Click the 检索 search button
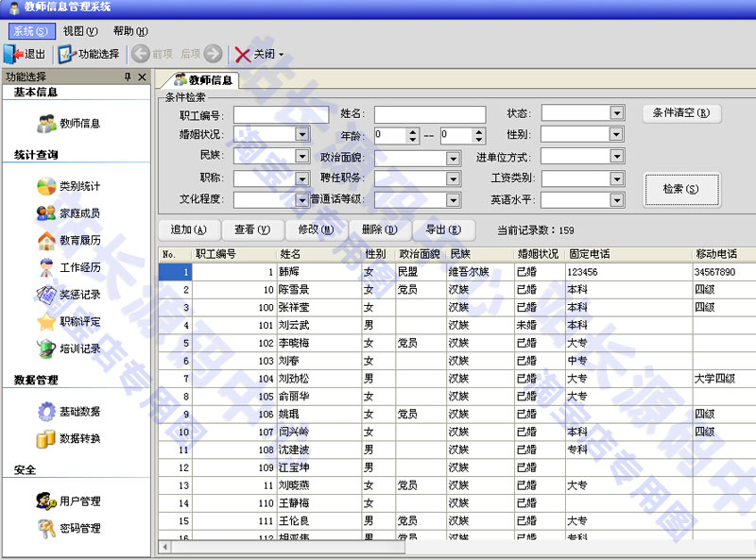This screenshot has width=756, height=560. (680, 189)
